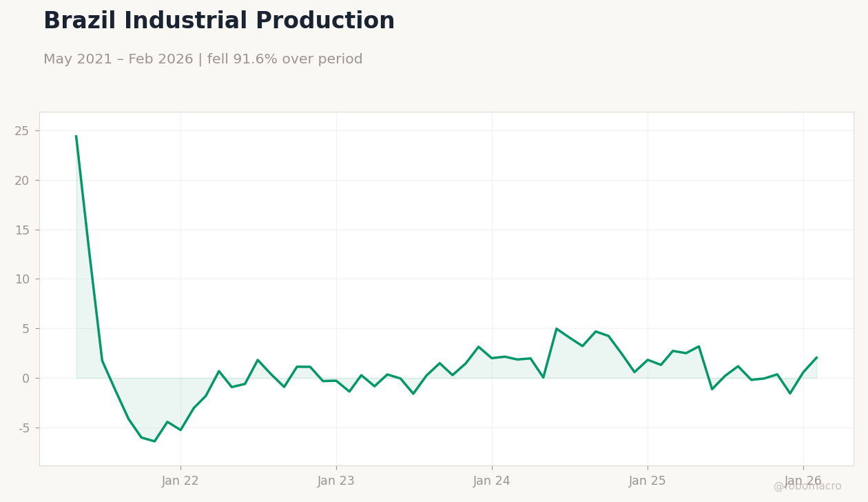Select the subtitle May 2021 – Feb 2026
This screenshot has width=868, height=502.
(118, 60)
